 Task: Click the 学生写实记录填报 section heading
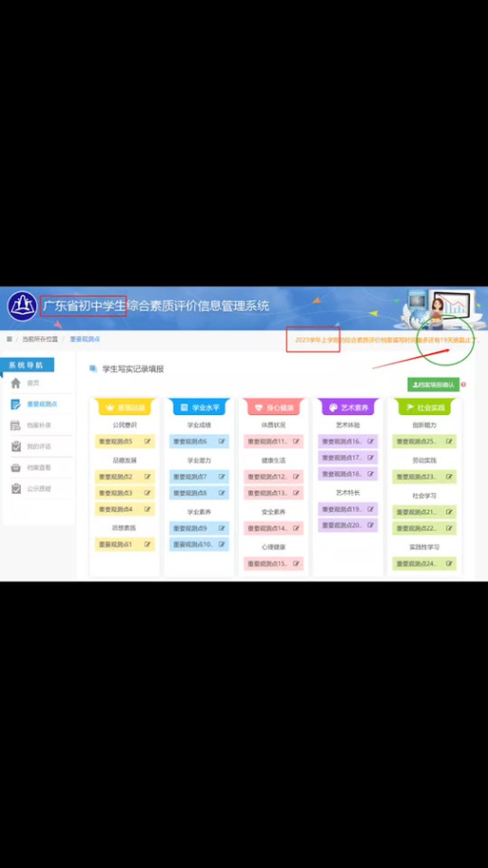133,369
